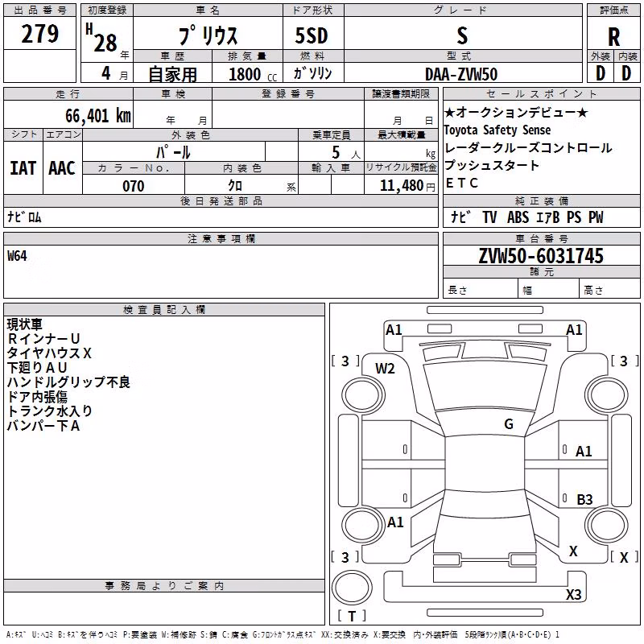Screen dimensions: 644x644
Task: Click the interior color クロ
Action: pos(235,186)
